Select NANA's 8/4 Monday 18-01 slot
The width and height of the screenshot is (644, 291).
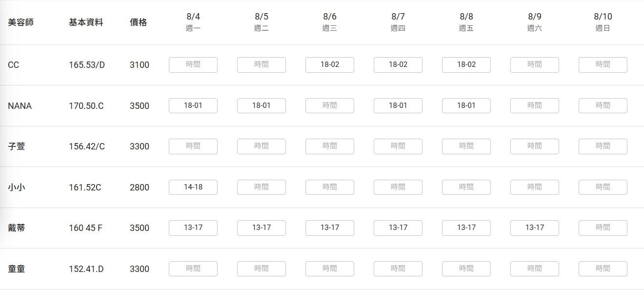point(193,105)
